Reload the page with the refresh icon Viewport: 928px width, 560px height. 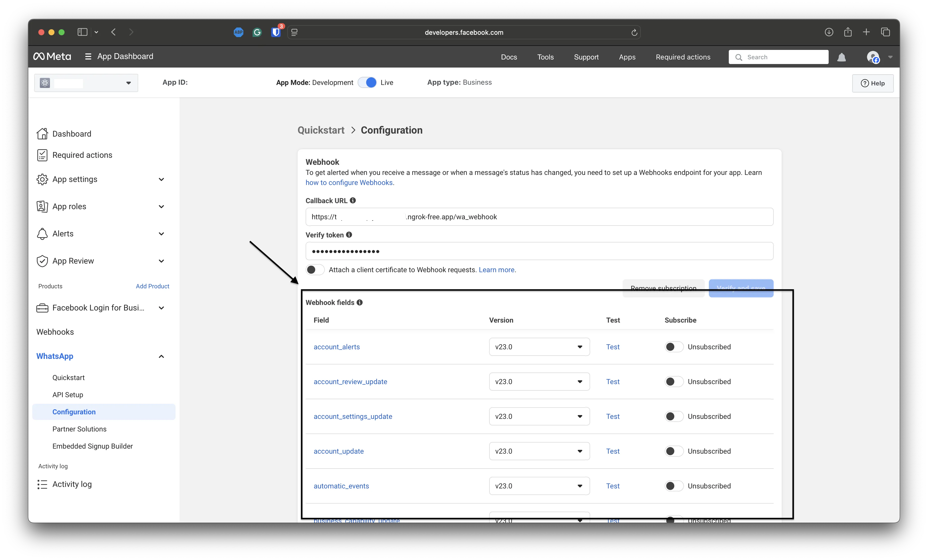(634, 32)
